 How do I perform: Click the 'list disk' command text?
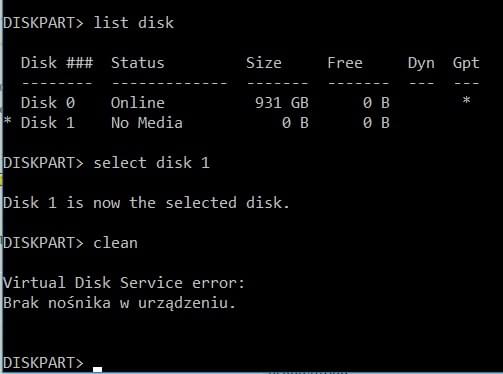134,23
